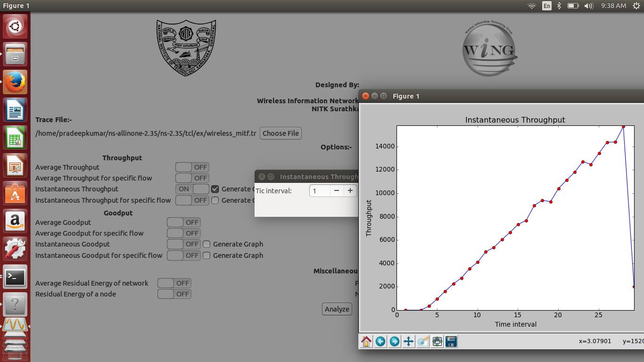
Task: Switch on Average Goodput, not the specific-flow one
Action: (183, 222)
